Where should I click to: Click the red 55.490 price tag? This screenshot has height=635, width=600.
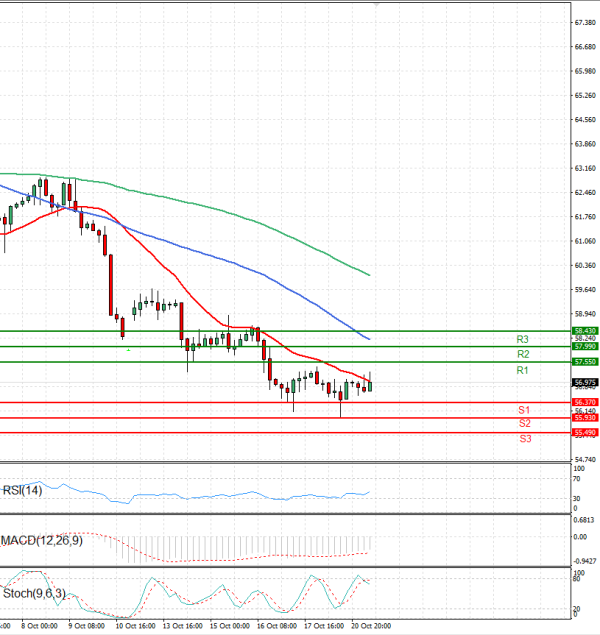pos(584,433)
